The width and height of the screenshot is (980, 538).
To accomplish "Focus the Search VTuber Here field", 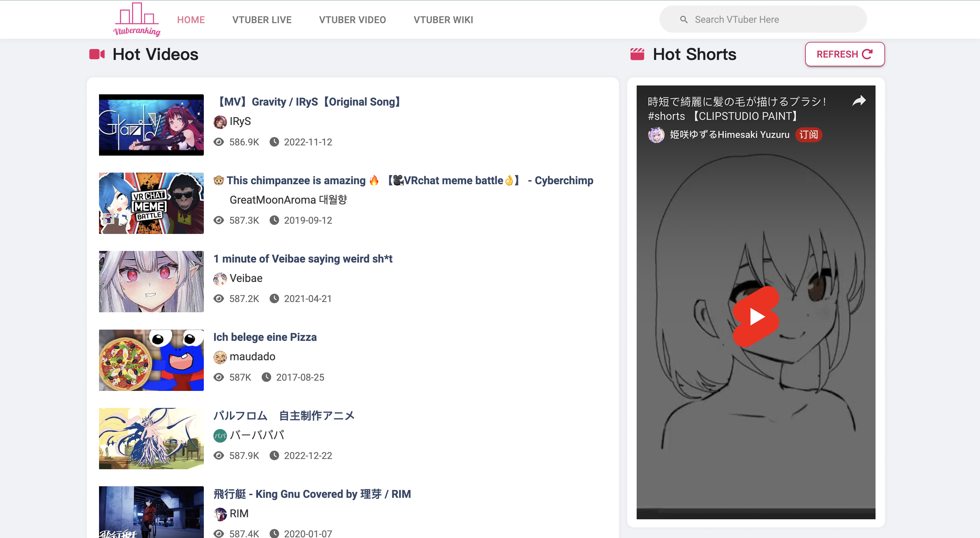I will [763, 19].
